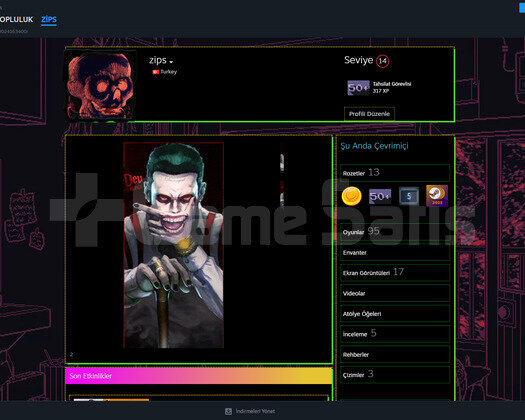
Task: Open the Rozetler 13 link
Action: (x=395, y=173)
